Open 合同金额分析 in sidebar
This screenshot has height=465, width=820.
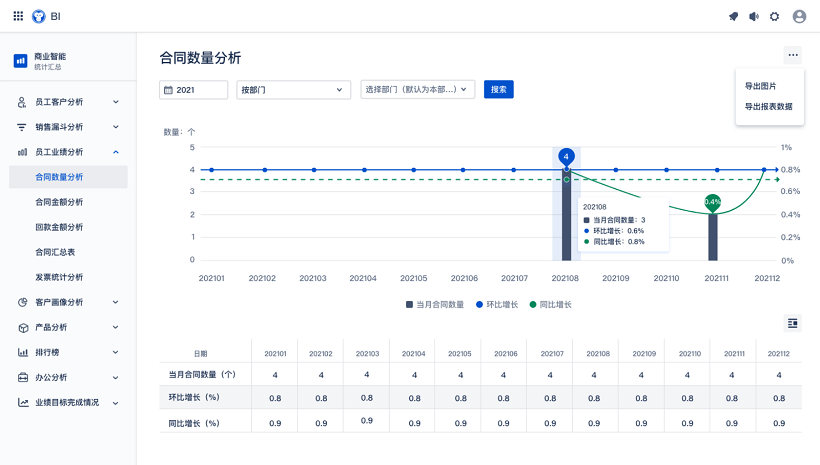[59, 202]
